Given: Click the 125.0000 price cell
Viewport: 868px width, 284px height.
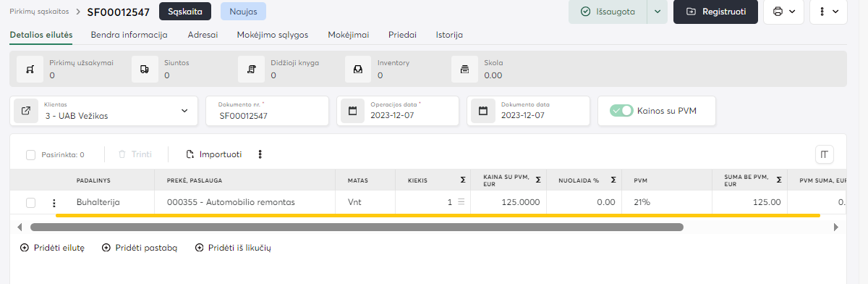Looking at the screenshot, I should click(509, 202).
